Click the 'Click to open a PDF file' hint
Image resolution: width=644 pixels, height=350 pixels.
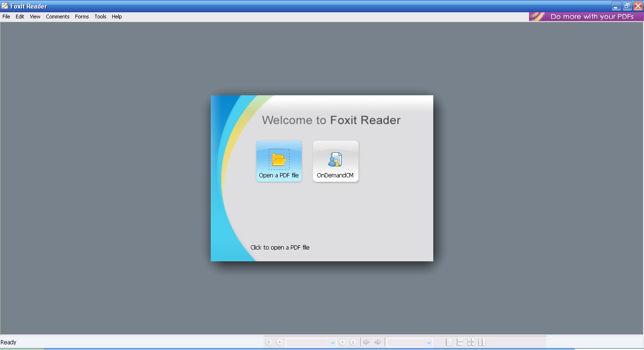click(x=280, y=247)
